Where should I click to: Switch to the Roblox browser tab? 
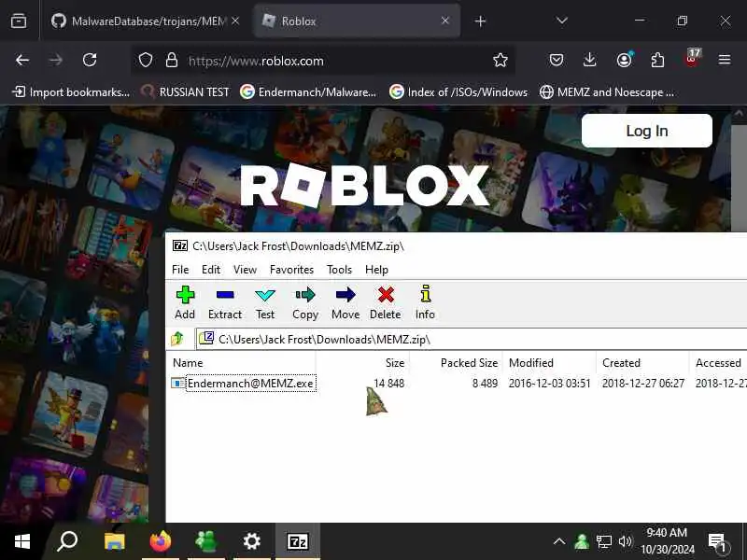357,21
